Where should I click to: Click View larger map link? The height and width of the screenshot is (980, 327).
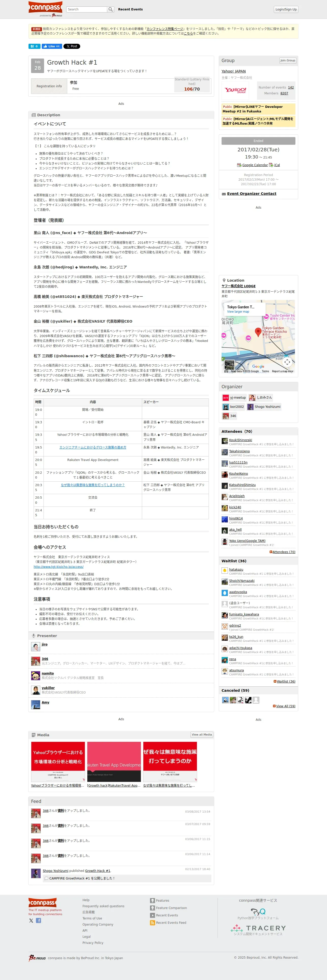(x=238, y=312)
